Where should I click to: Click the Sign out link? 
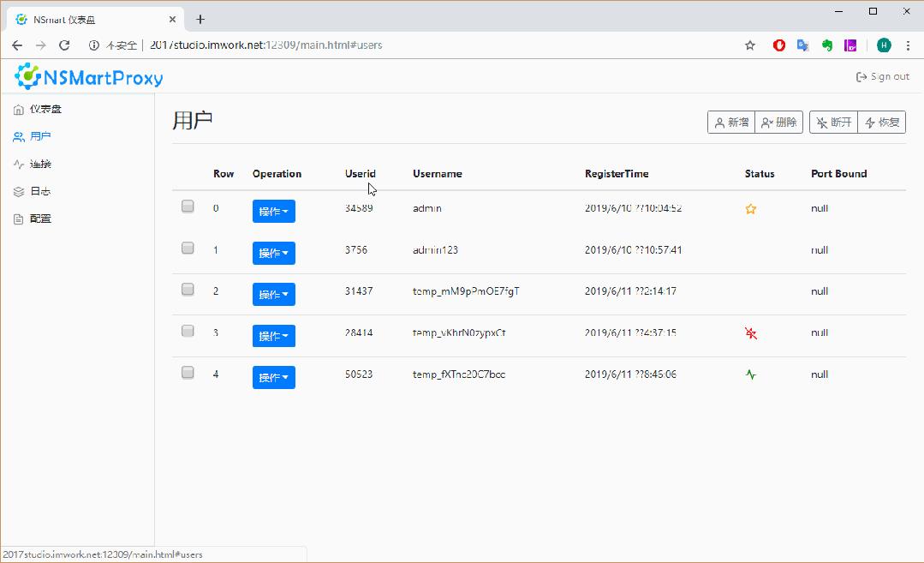(882, 75)
